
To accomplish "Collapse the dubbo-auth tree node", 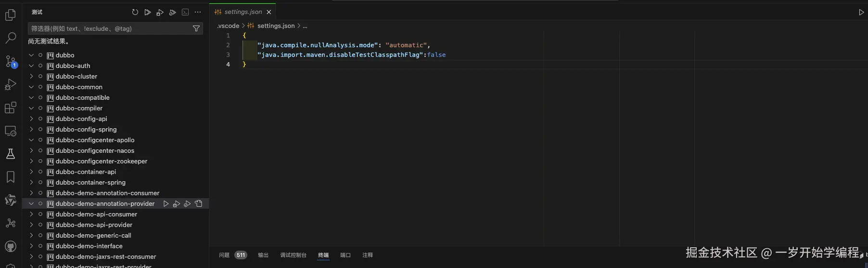I will pos(31,66).
